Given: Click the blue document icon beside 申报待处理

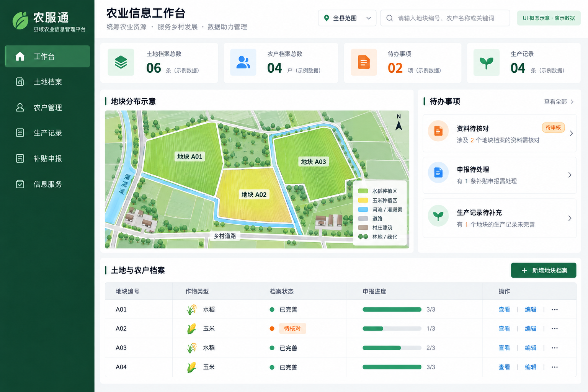Looking at the screenshot, I should click(x=438, y=173).
